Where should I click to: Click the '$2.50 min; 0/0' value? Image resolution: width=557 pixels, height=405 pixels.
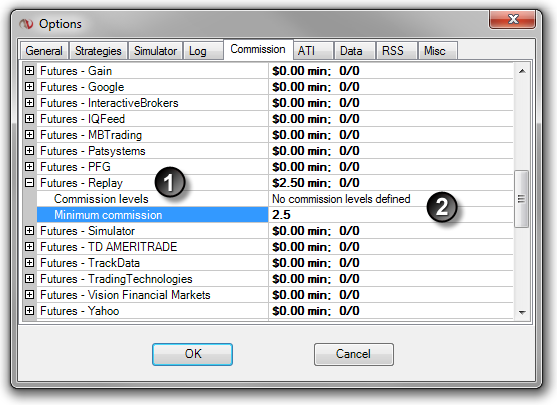click(316, 183)
